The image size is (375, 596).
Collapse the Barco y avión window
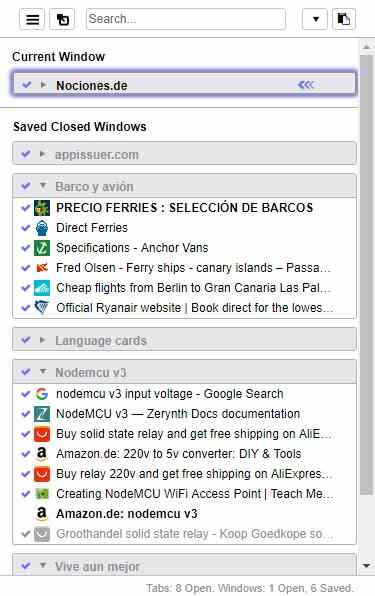[x=43, y=185]
